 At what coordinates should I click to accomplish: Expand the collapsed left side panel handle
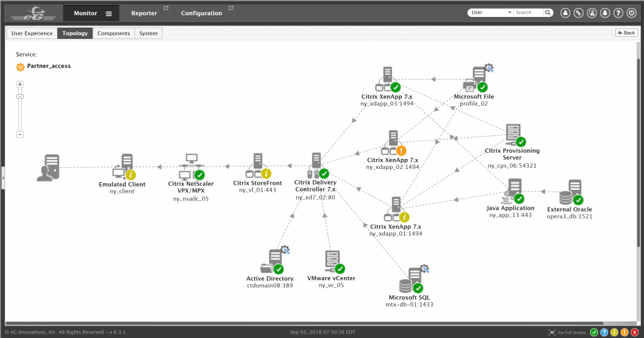[x=3, y=178]
